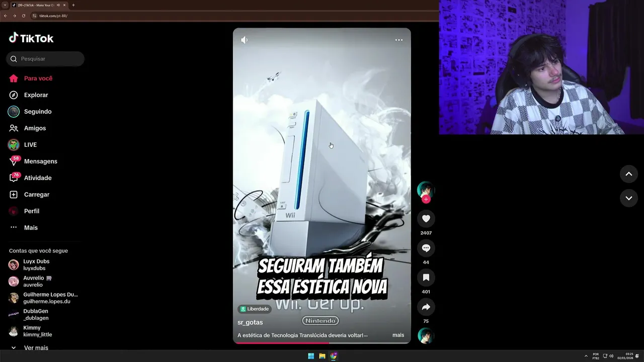Open the video comments bubble icon

tap(426, 248)
